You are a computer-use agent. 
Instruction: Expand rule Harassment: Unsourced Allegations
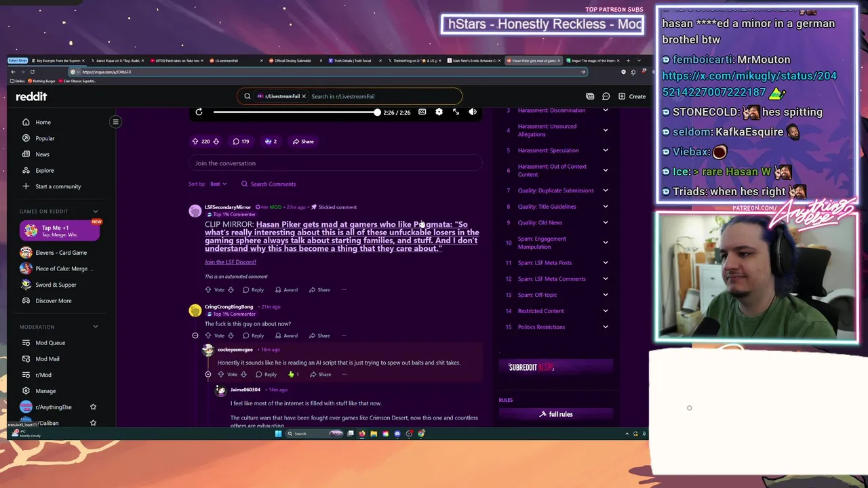[x=606, y=130]
